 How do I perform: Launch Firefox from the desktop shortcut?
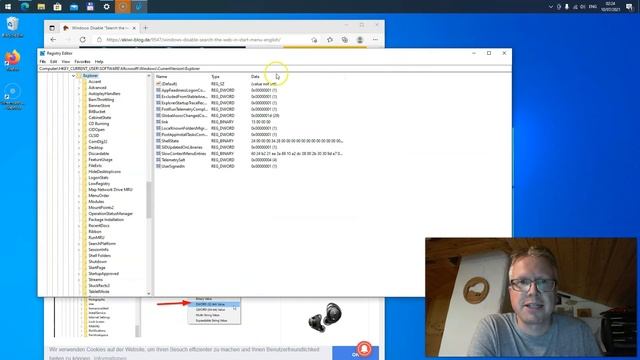point(13,60)
